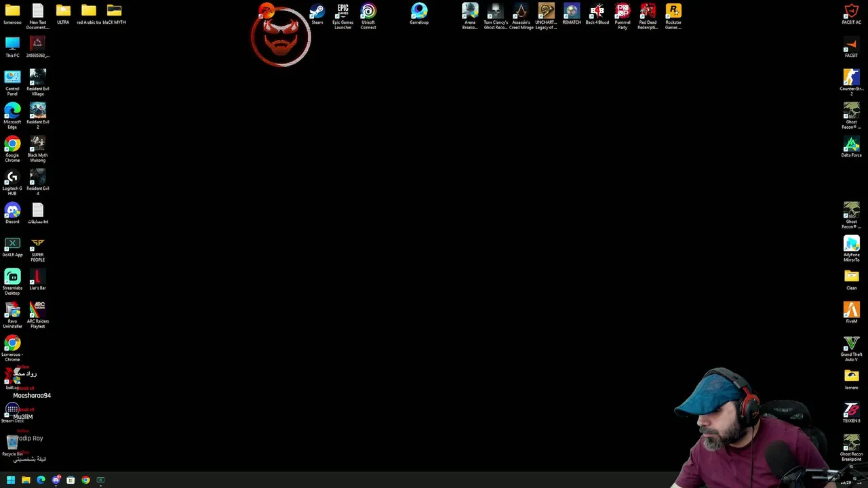Screen dimensions: 868x488
Task: Launch the Counter-Strike 2 shortcut
Action: tap(852, 83)
